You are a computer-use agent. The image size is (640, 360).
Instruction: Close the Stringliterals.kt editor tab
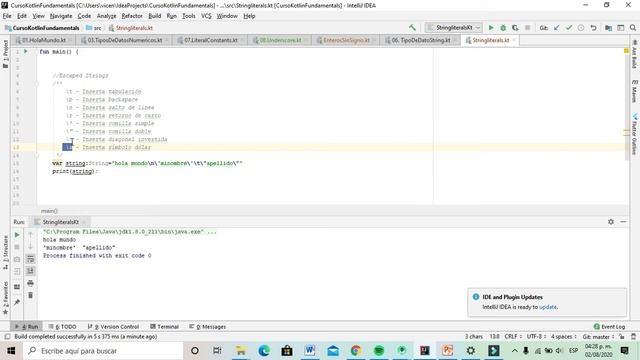coord(514,40)
